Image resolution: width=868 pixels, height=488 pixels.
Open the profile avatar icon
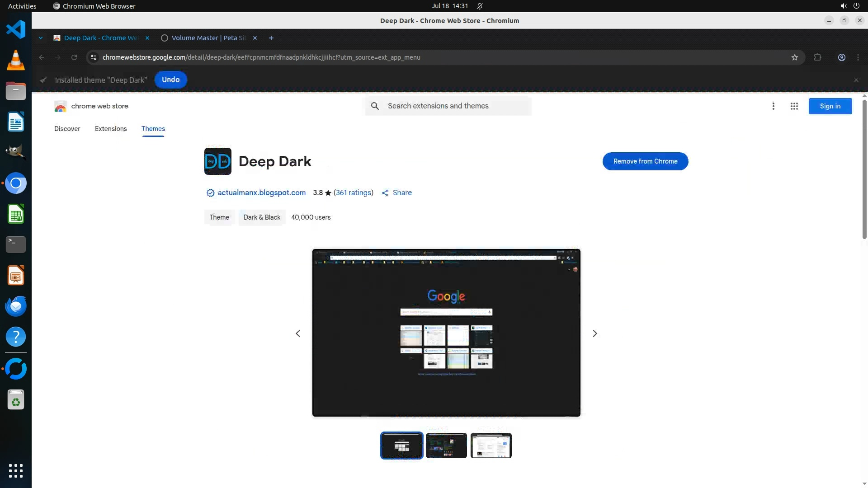[x=841, y=57]
